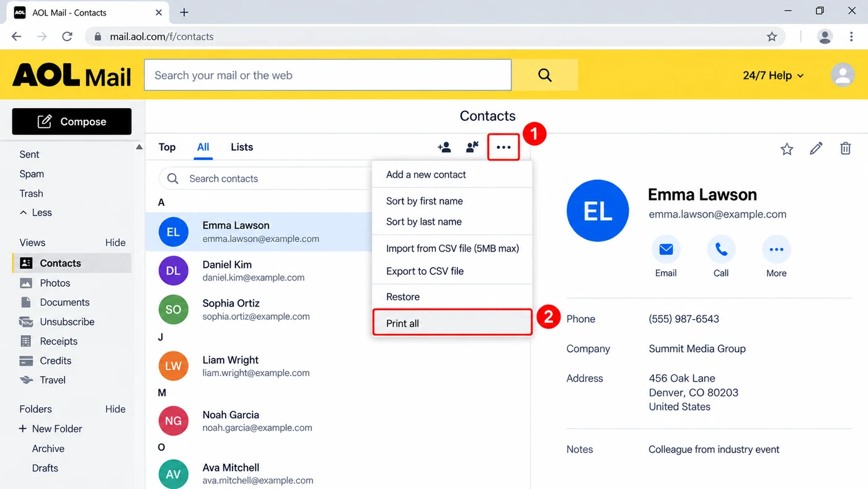The image size is (868, 489).
Task: Click the Search your mail or the web box
Action: [x=328, y=75]
